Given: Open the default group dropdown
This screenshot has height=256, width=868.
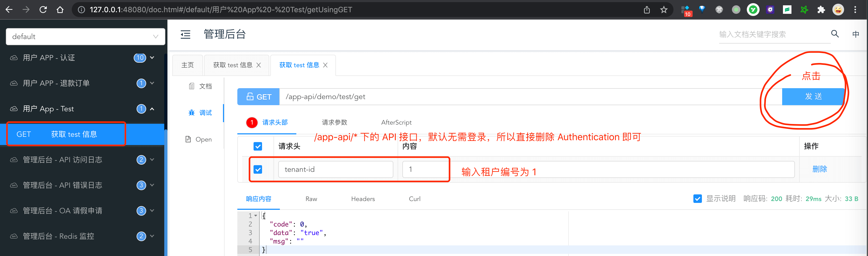Looking at the screenshot, I should 85,36.
